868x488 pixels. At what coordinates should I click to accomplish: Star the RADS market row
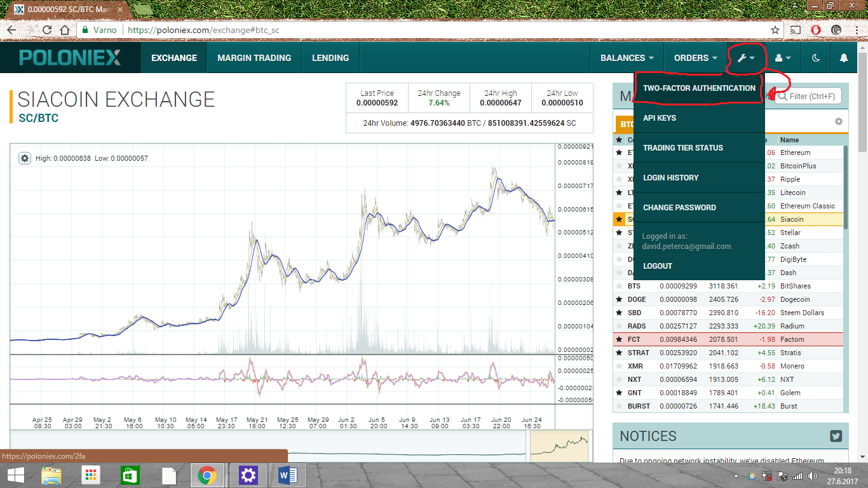tap(619, 326)
